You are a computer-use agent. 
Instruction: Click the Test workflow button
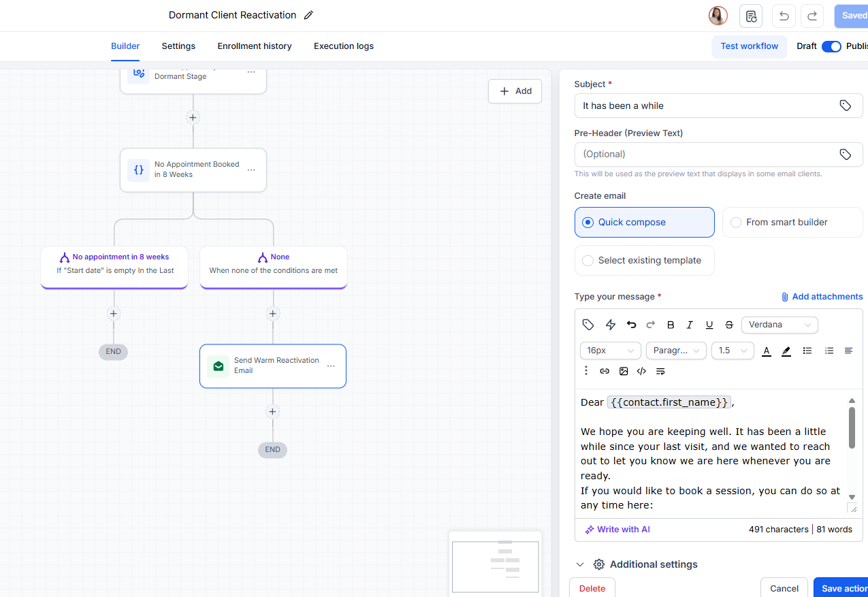coord(750,46)
